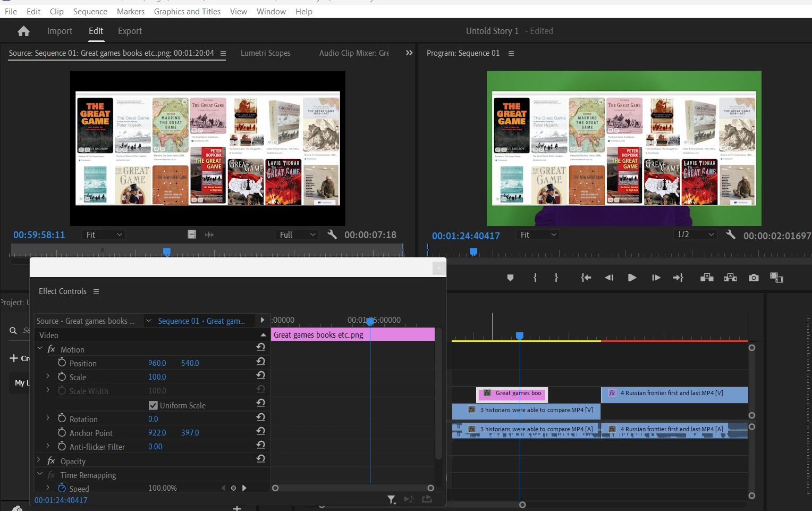812x511 pixels.
Task: Open the Program: Sequence 01 panel menu
Action: (511, 53)
